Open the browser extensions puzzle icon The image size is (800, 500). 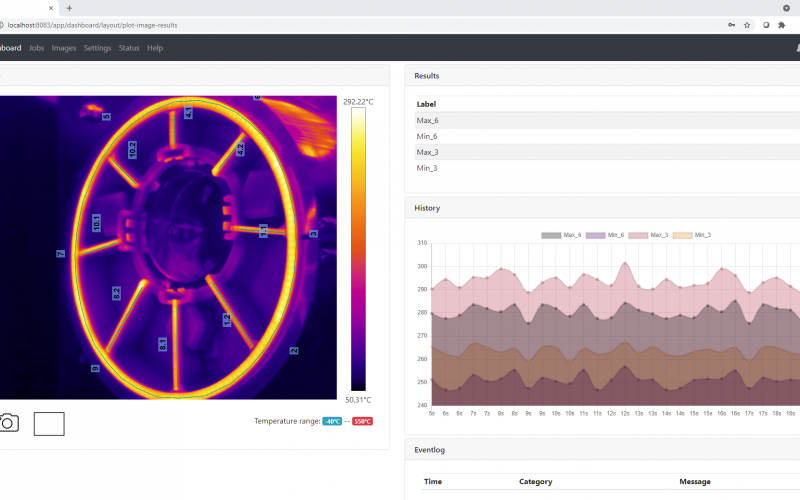(781, 25)
